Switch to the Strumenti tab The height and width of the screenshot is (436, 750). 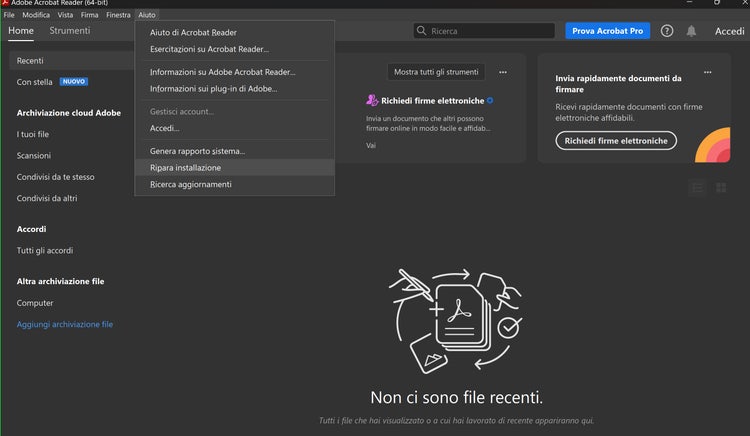[x=70, y=31]
